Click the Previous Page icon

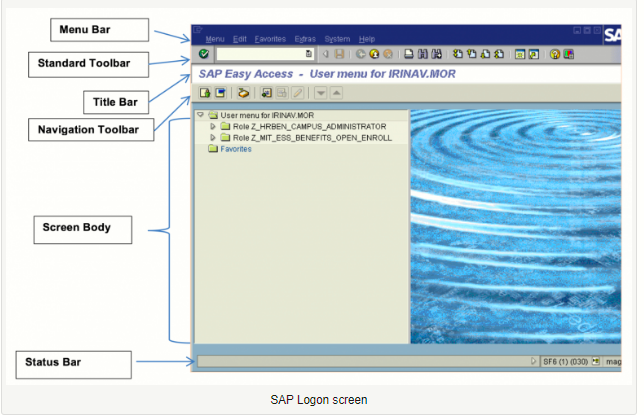472,54
